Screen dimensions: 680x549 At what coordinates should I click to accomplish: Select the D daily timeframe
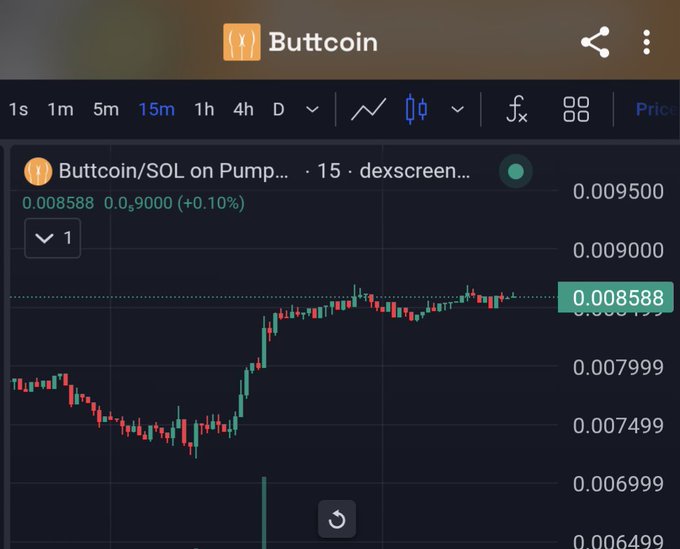(278, 109)
